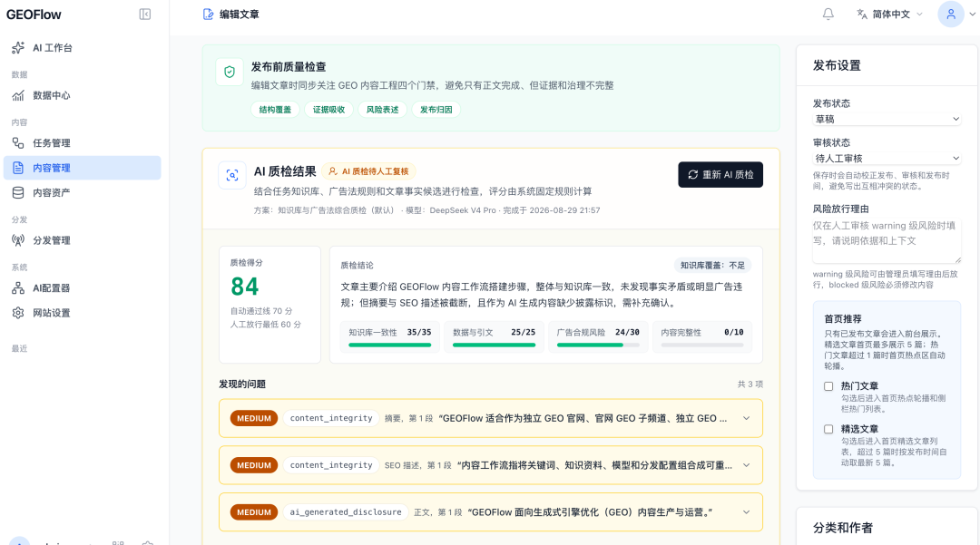Click the 数据中心 chart icon
980x545 pixels.
(18, 95)
